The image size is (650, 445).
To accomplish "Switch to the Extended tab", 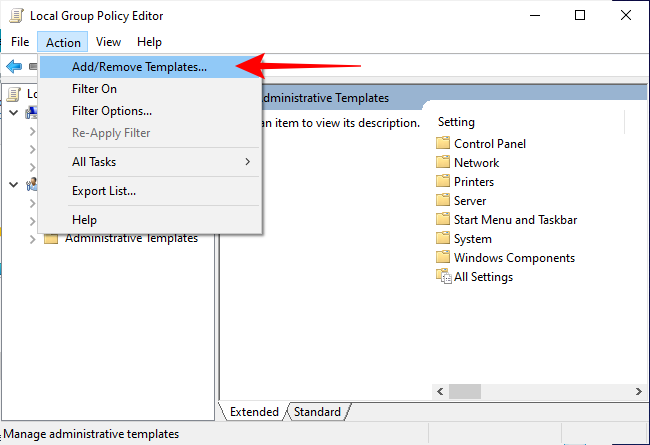I will [x=254, y=412].
